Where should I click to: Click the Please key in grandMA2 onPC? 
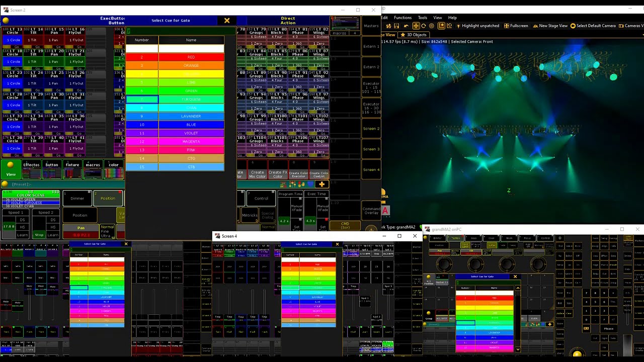[609, 329]
